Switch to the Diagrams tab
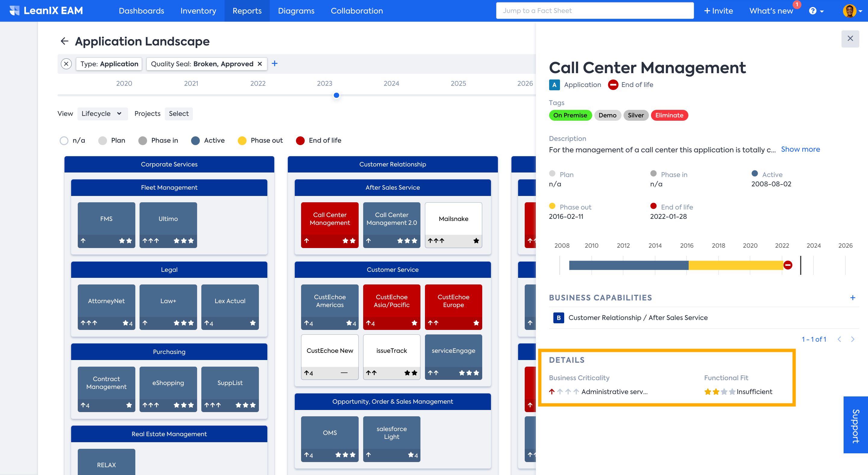Screen dimensions: 868x475 pos(296,11)
